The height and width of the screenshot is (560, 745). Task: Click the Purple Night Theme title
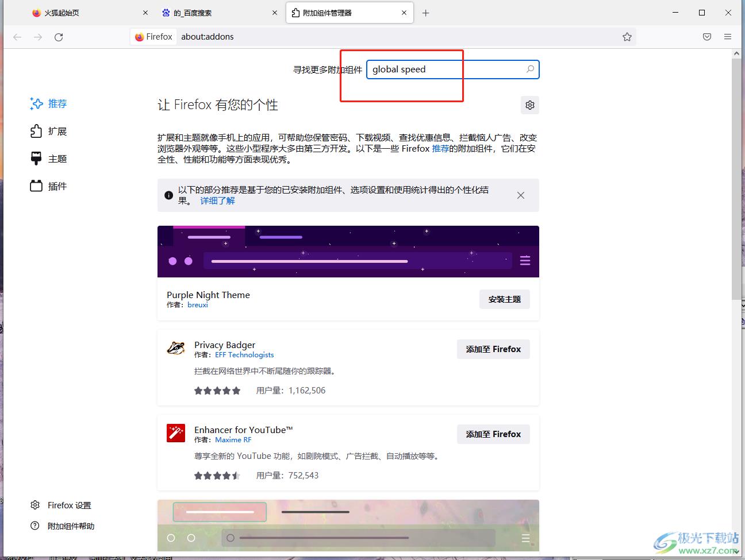coord(208,295)
